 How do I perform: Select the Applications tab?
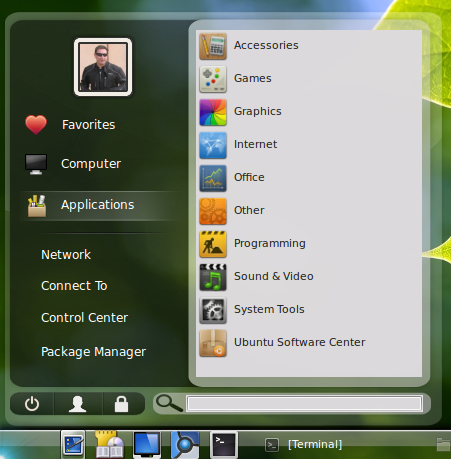[99, 205]
